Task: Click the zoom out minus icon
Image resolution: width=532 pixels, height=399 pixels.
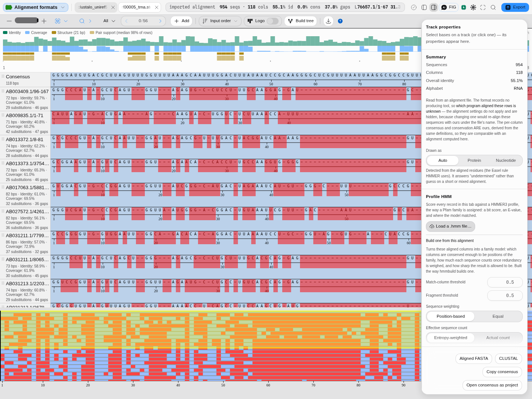Action: (x=9, y=21)
